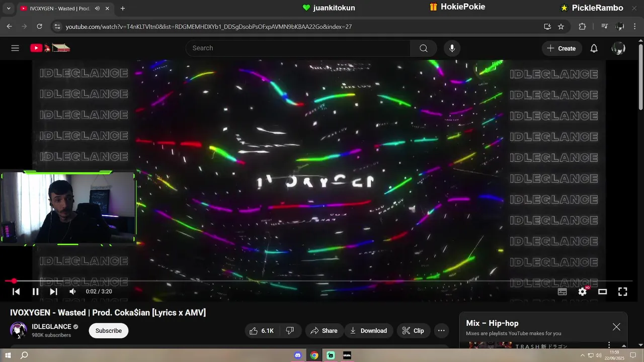Open the Windows action center notifications
The width and height of the screenshot is (644, 362).
pos(633,355)
